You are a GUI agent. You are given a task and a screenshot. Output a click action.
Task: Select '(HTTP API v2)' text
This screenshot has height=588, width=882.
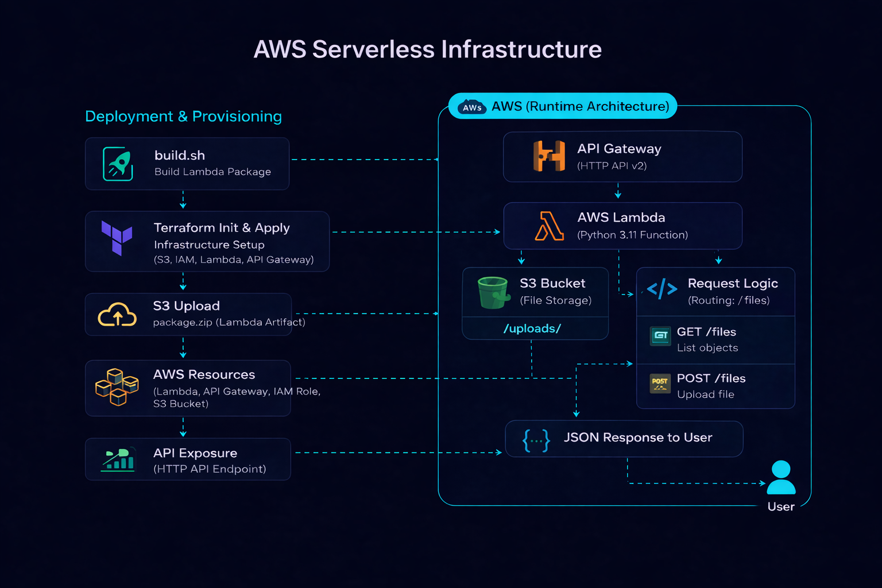[x=612, y=166]
